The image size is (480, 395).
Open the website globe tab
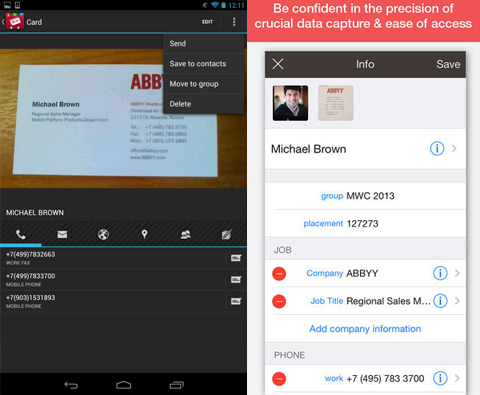click(x=103, y=235)
